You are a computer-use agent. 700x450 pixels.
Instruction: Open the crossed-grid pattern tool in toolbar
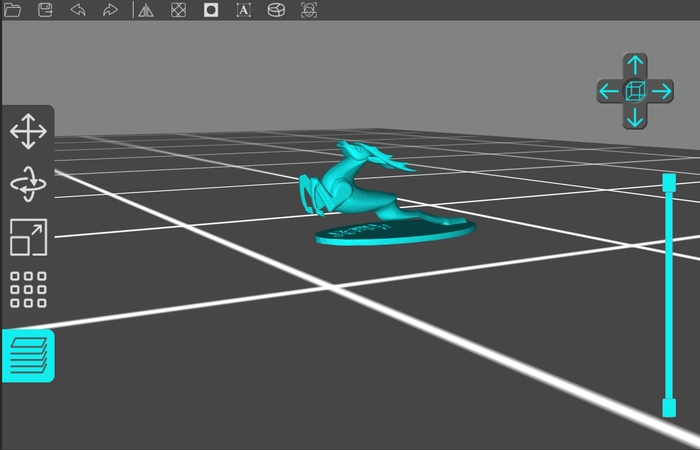(179, 10)
